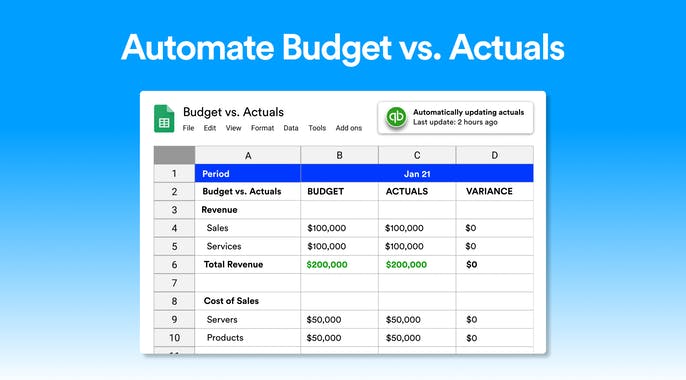
Task: Select row 2 header
Action: pyautogui.click(x=174, y=192)
